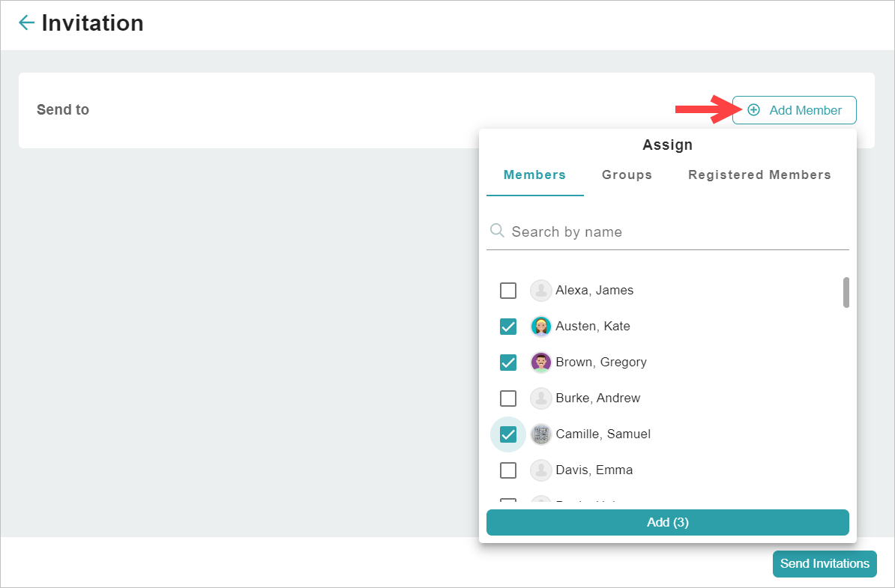The image size is (895, 588).
Task: Click James Alexa's avatar placeholder
Action: pos(540,290)
